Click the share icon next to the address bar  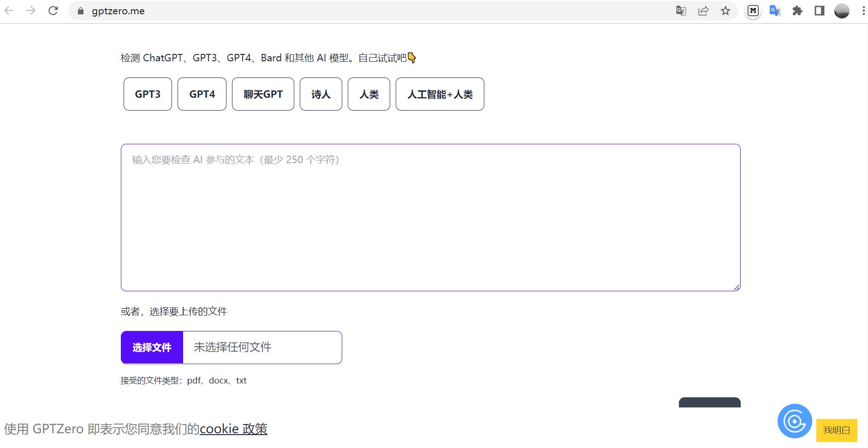[x=703, y=11]
